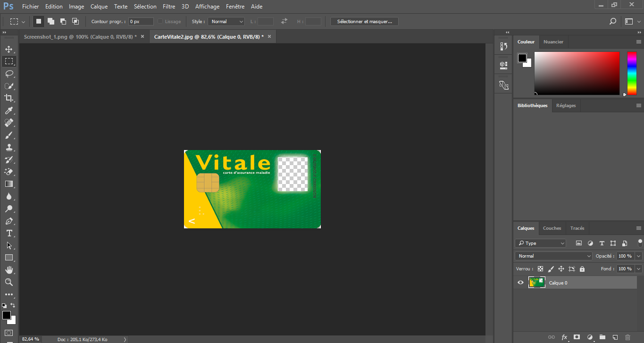The height and width of the screenshot is (343, 644).
Task: Open the Calques panel menu
Action: tap(639, 228)
